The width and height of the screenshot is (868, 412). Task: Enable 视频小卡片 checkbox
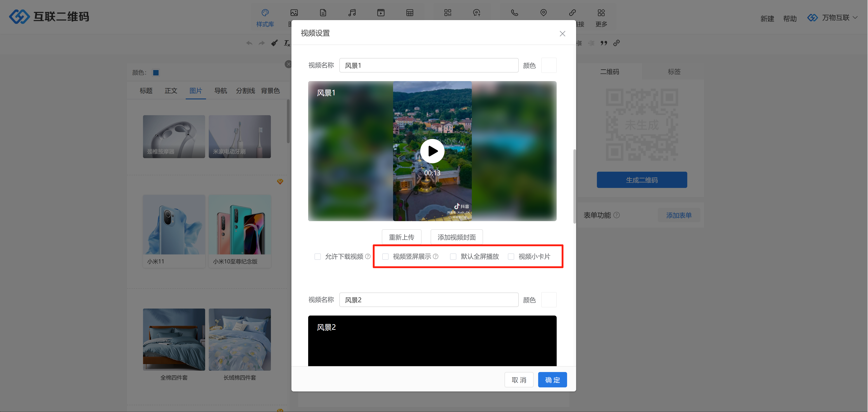pyautogui.click(x=511, y=257)
